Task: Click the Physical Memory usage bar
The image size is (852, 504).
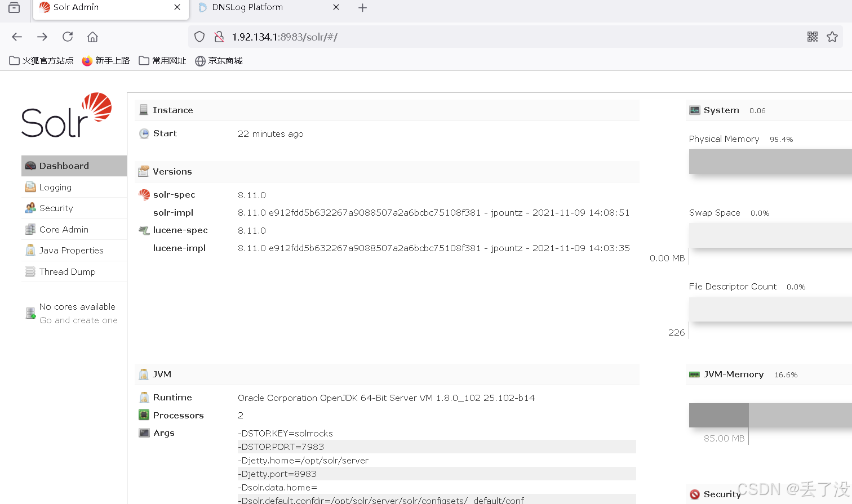Action: pos(770,162)
